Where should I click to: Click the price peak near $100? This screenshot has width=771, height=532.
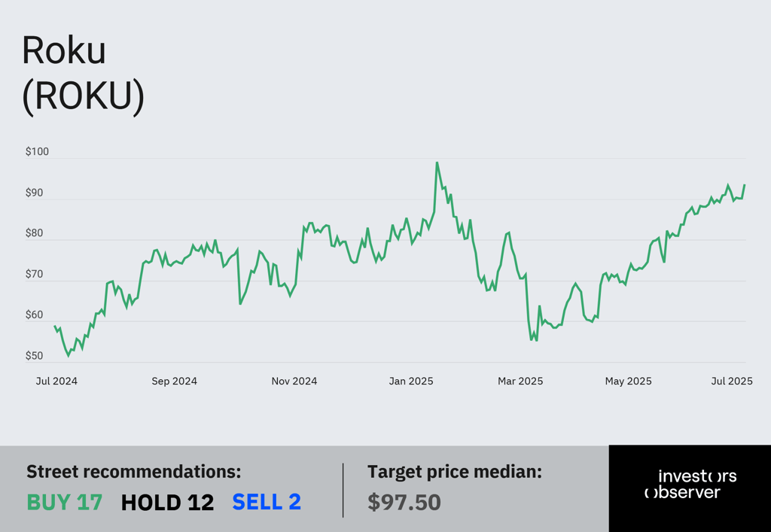tap(437, 163)
